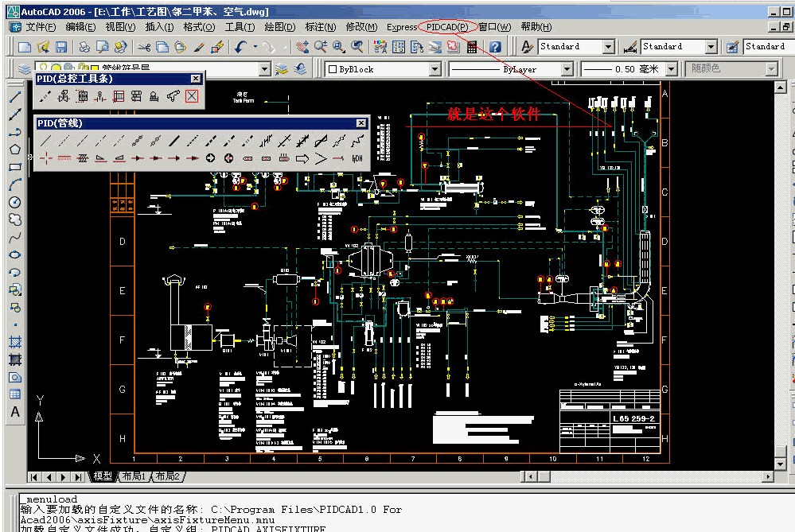Select the thick solid line in PID(管线)
The height and width of the screenshot is (532, 795).
point(174,140)
